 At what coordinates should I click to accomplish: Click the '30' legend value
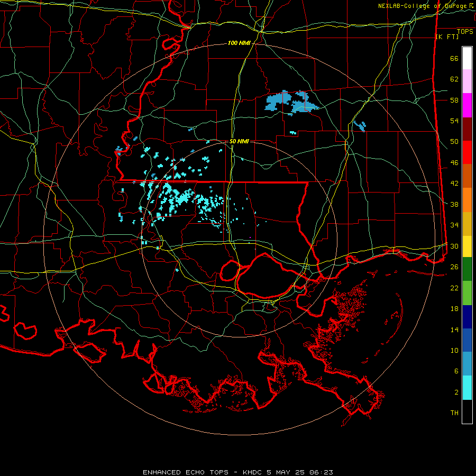point(454,246)
